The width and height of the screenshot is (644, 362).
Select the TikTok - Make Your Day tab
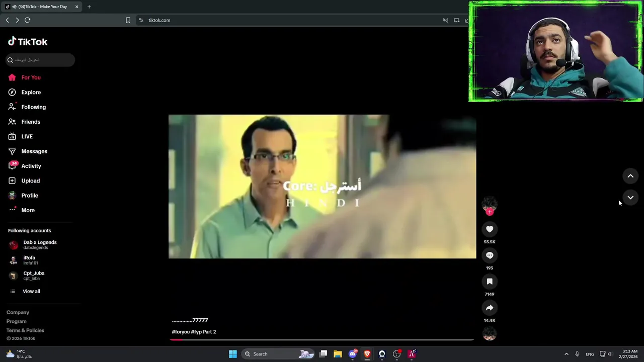[x=42, y=7]
